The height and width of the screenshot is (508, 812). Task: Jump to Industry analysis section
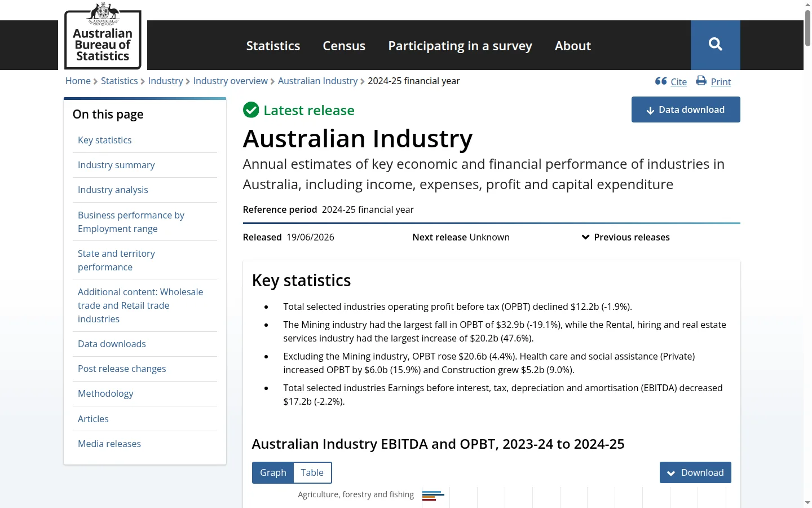[113, 190]
